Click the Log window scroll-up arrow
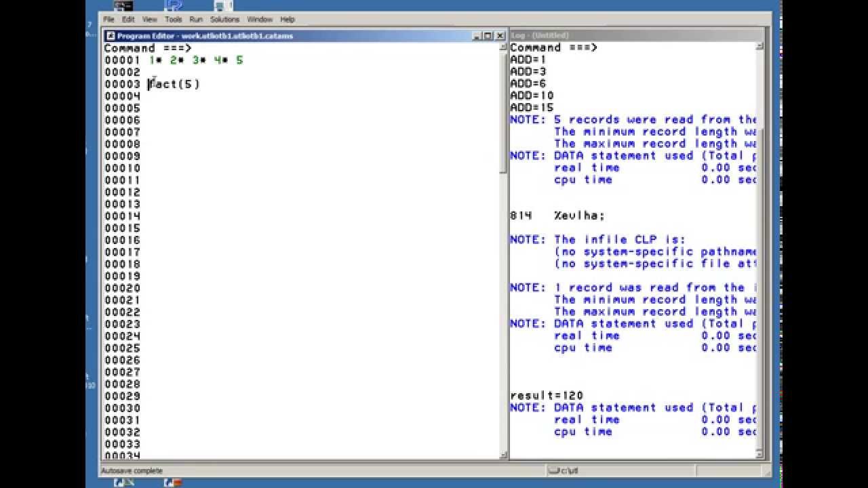 pyautogui.click(x=759, y=47)
